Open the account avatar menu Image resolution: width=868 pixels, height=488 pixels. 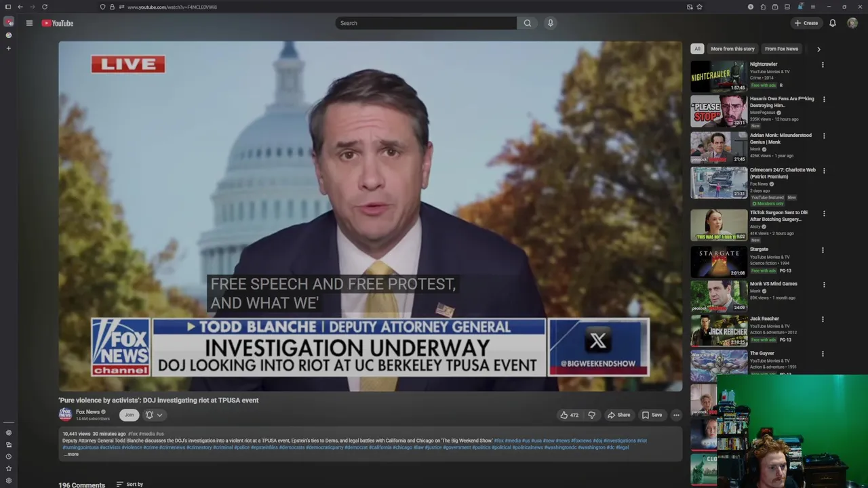point(852,23)
